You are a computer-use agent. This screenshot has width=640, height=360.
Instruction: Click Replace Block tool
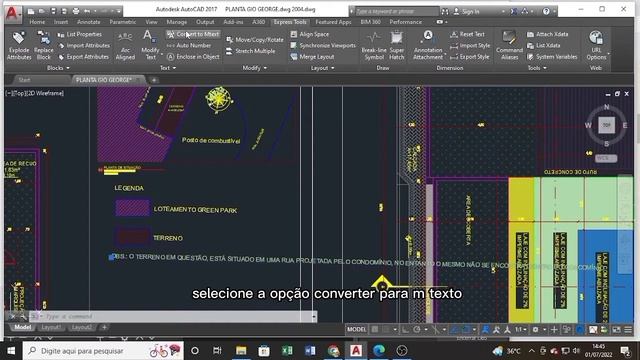[44, 46]
